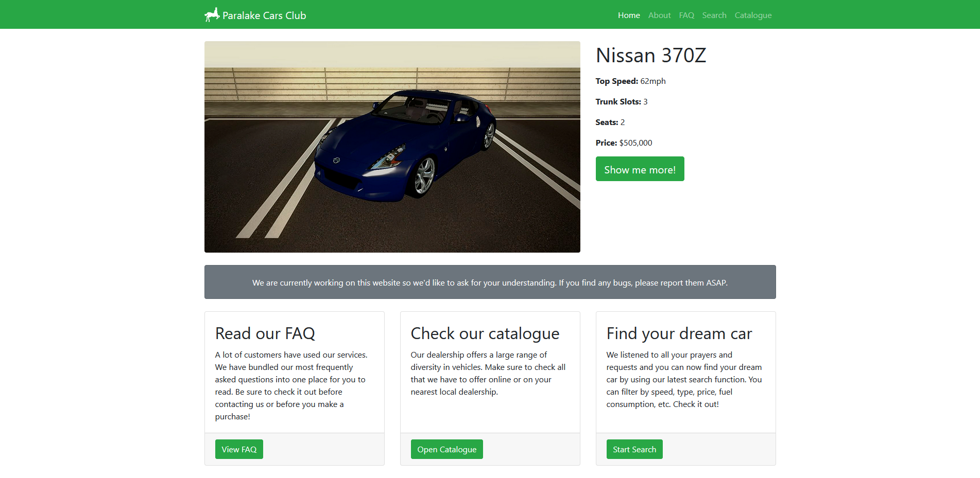Image resolution: width=980 pixels, height=478 pixels.
Task: Go to the Home nav link
Action: [628, 15]
